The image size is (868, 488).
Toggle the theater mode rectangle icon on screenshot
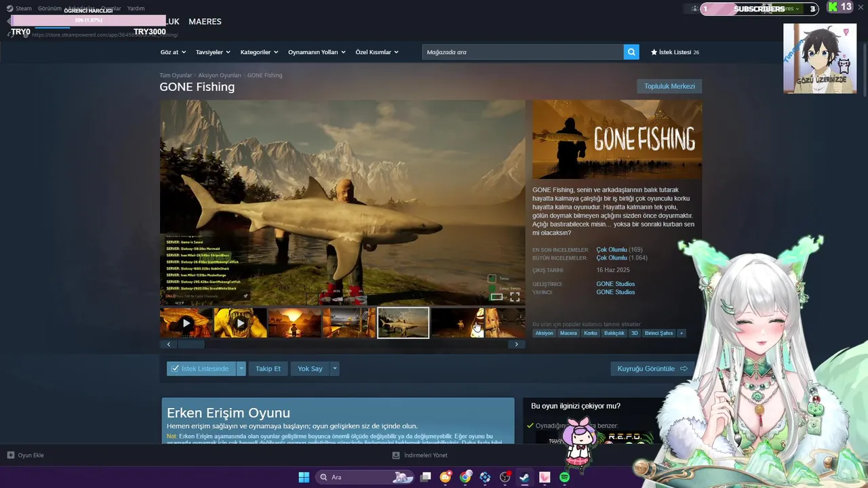tap(497, 297)
